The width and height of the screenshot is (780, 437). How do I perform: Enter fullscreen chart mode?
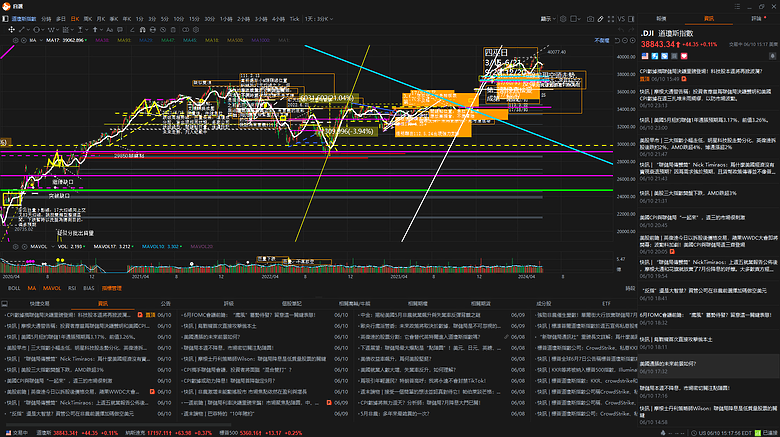(x=611, y=19)
